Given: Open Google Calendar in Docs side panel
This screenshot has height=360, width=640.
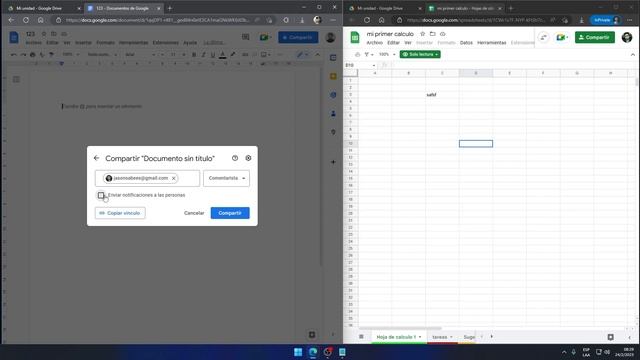Looking at the screenshot, I should coord(333,58).
